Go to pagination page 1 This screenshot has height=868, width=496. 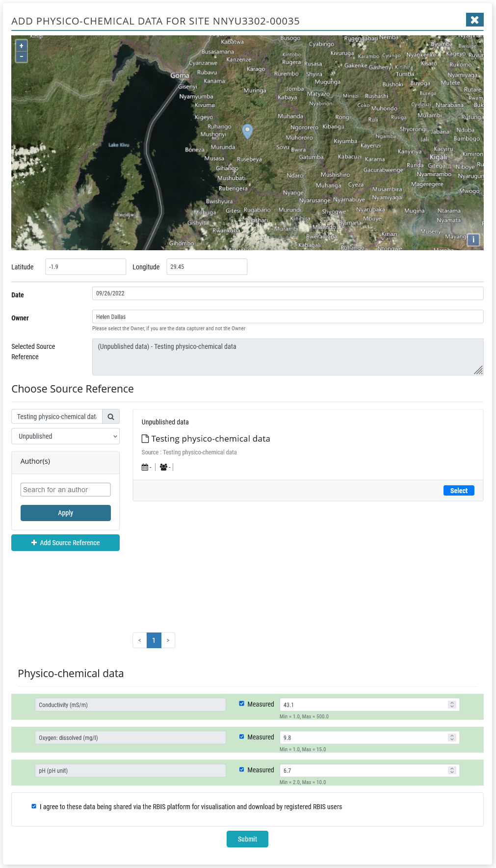tap(154, 640)
